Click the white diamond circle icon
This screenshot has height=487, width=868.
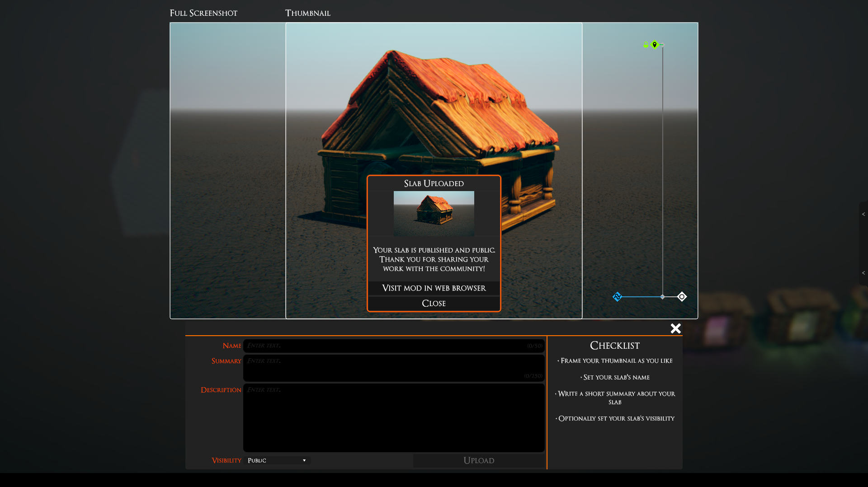click(x=682, y=297)
